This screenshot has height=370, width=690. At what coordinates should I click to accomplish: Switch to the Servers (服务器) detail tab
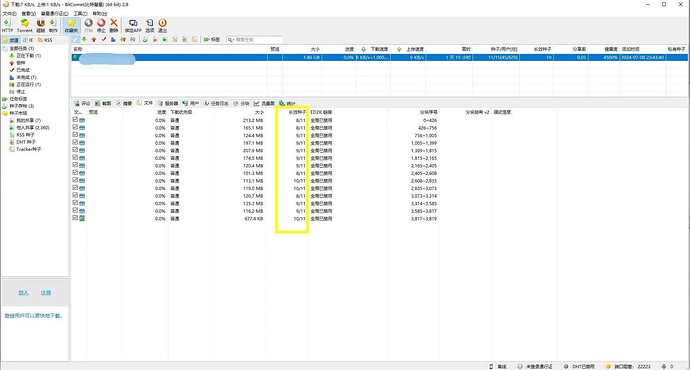click(x=168, y=103)
